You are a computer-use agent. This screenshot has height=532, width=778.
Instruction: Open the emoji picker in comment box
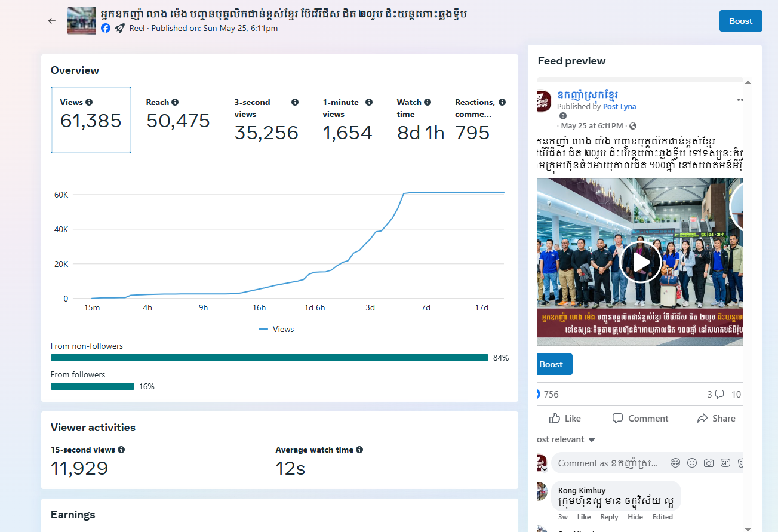pos(692,463)
